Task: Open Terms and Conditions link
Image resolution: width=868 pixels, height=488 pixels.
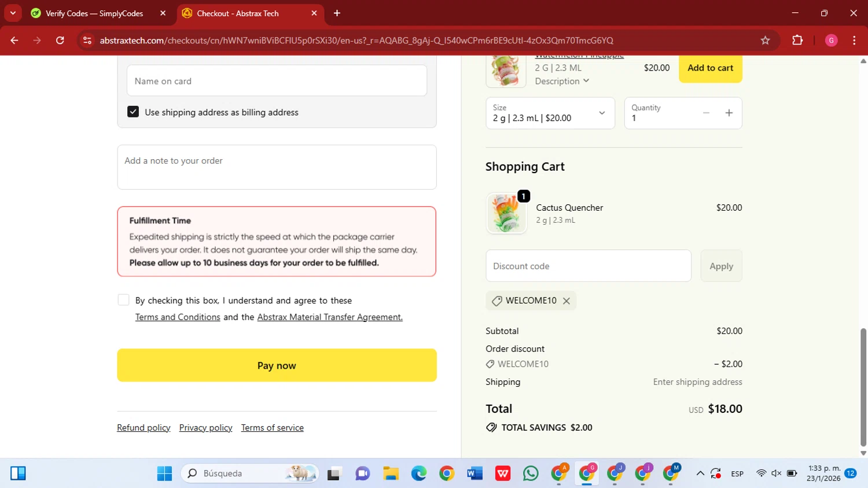Action: click(x=178, y=317)
